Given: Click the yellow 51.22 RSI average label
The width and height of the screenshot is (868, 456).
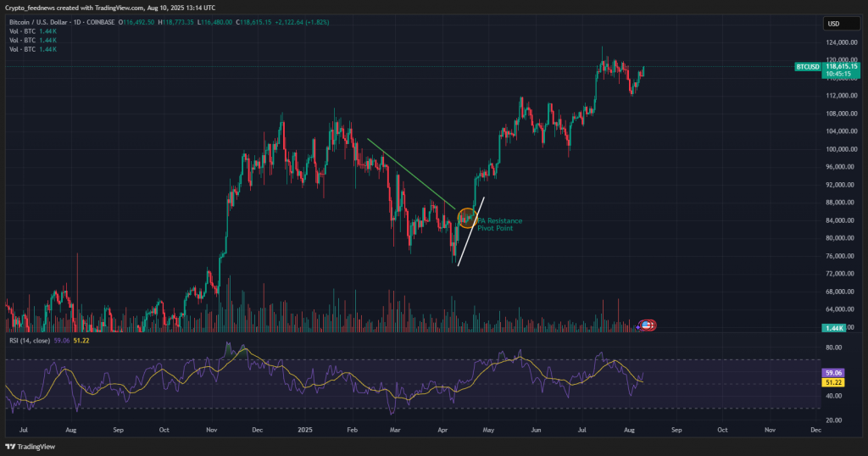Looking at the screenshot, I should (x=832, y=382).
